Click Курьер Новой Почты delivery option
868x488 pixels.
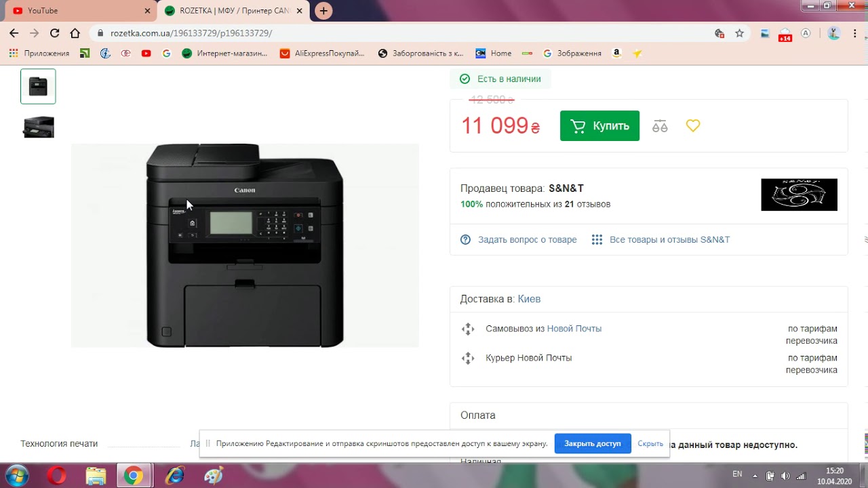tap(528, 358)
